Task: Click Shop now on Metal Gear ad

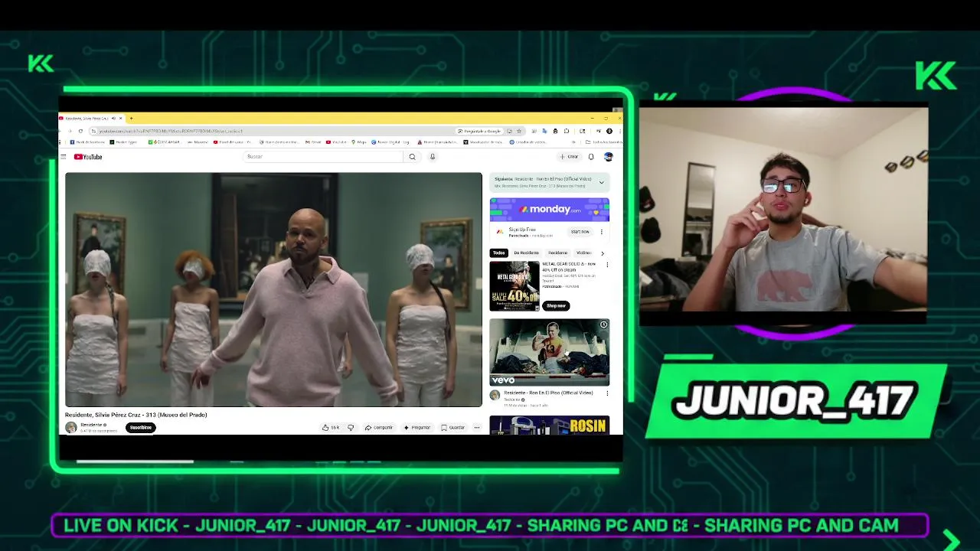Action: [x=556, y=305]
